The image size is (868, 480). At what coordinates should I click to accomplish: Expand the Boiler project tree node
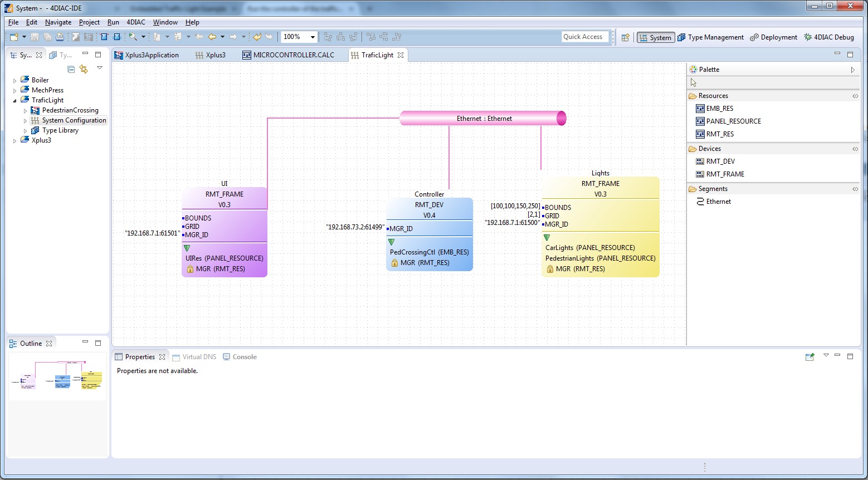14,80
